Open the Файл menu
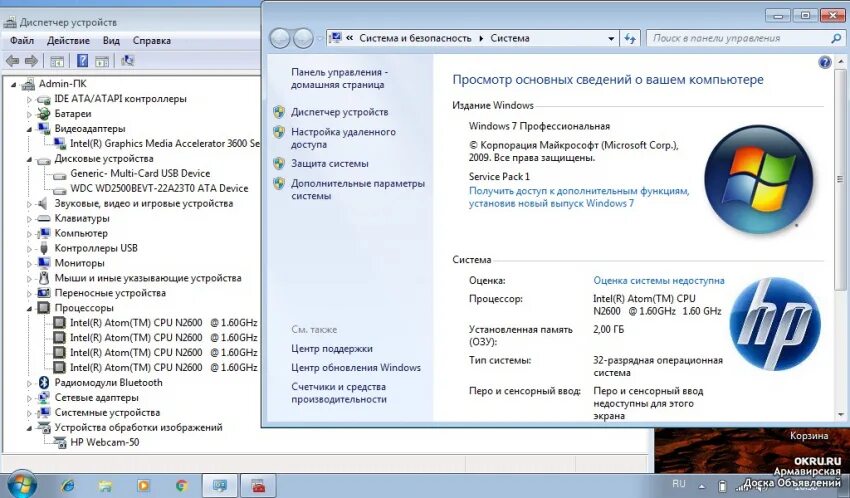This screenshot has width=850, height=498. point(22,41)
